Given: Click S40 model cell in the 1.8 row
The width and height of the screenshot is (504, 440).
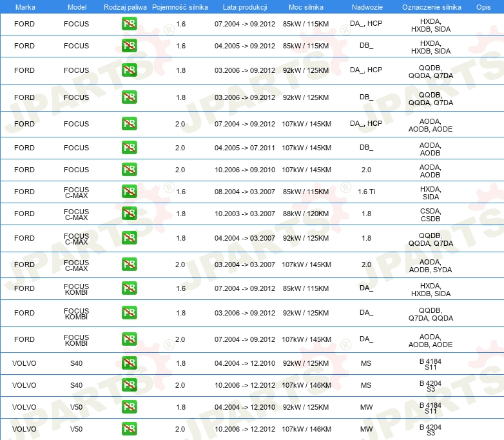Looking at the screenshot, I should [76, 363].
